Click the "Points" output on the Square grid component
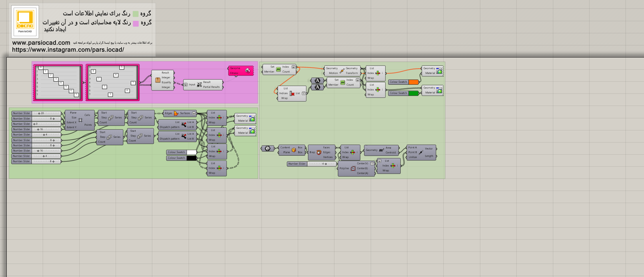 tap(88, 125)
